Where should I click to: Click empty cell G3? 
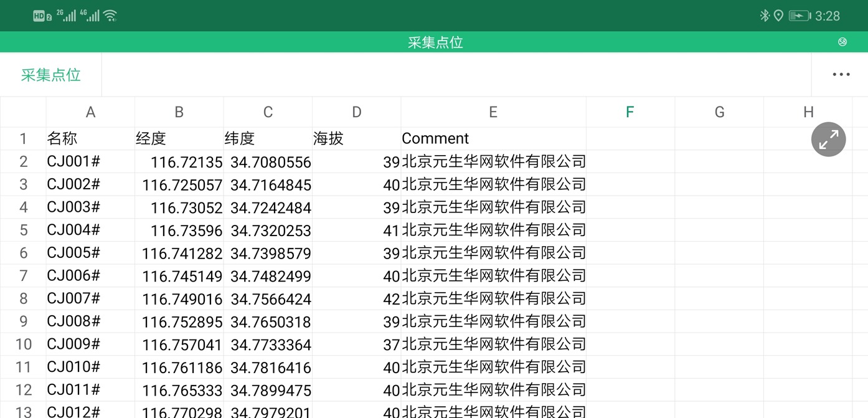719,185
